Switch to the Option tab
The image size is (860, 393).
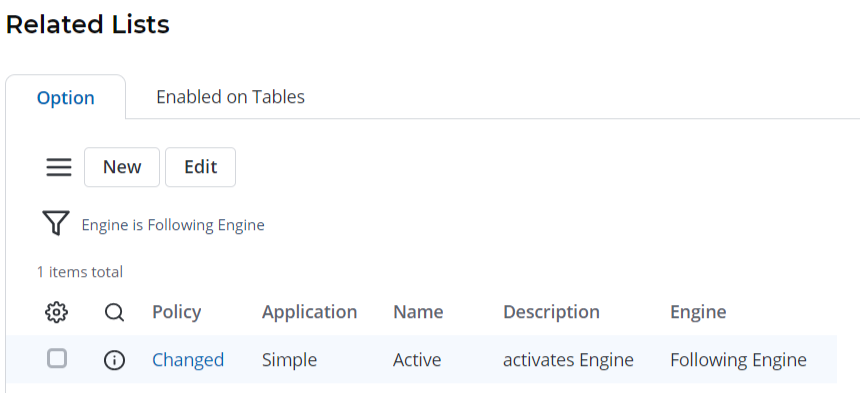(66, 98)
